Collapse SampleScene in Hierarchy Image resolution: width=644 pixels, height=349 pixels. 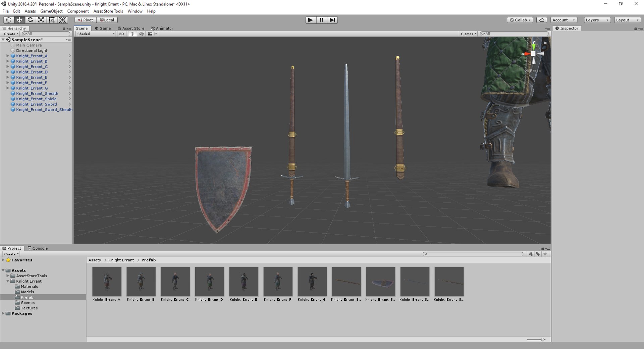[3, 40]
